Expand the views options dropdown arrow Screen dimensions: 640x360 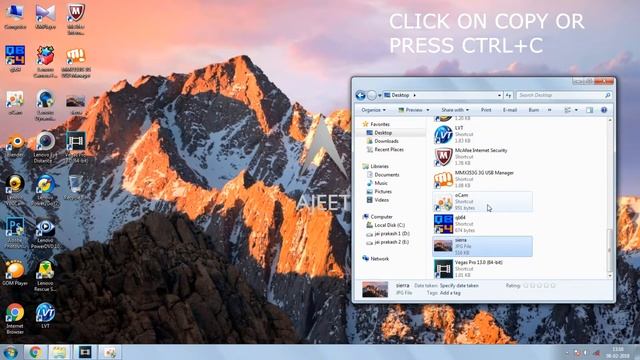tap(576, 110)
